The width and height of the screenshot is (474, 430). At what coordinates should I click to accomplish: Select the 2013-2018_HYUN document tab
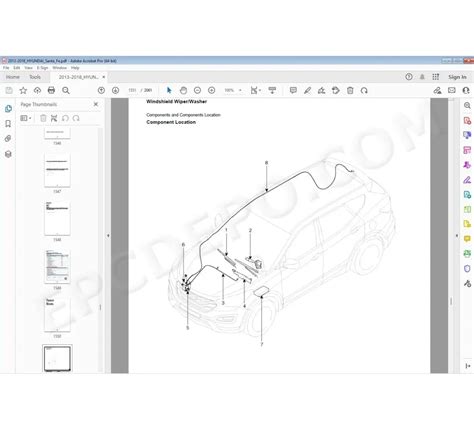[78, 77]
